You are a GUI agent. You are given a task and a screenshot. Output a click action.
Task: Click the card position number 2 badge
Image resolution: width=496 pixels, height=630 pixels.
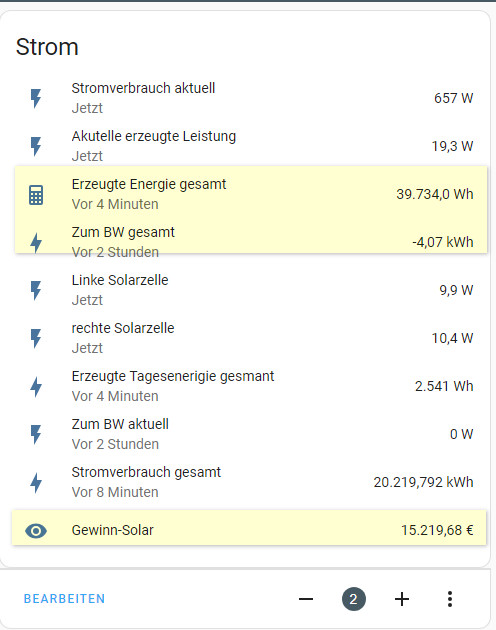coord(354,599)
